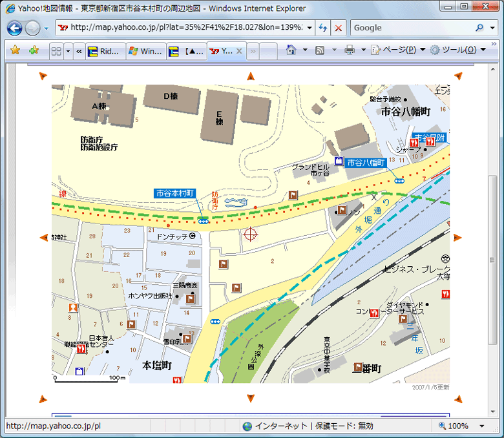Click the Refresh page icon
Viewport: 504px width, 438px height.
click(324, 28)
